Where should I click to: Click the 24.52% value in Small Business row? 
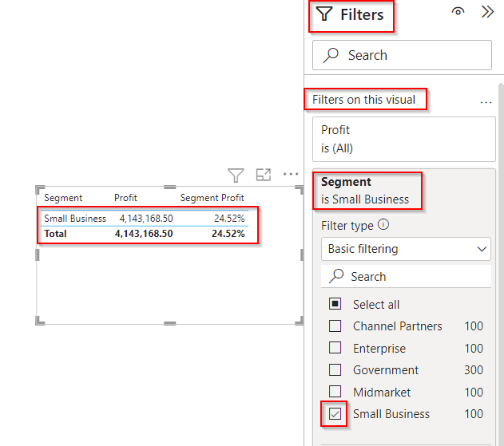tap(229, 219)
